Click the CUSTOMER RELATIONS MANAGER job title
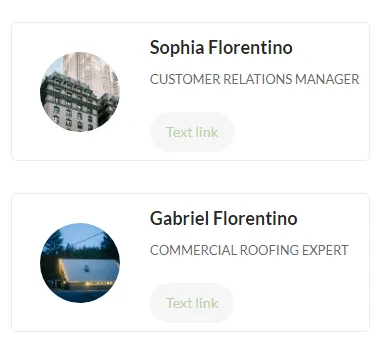Image resolution: width=385 pixels, height=362 pixels. tap(255, 79)
